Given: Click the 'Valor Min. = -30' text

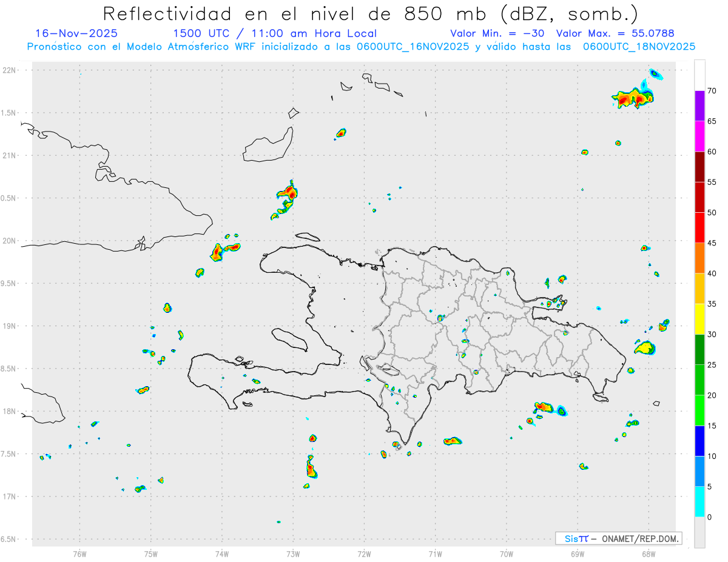Looking at the screenshot, I should (499, 33).
